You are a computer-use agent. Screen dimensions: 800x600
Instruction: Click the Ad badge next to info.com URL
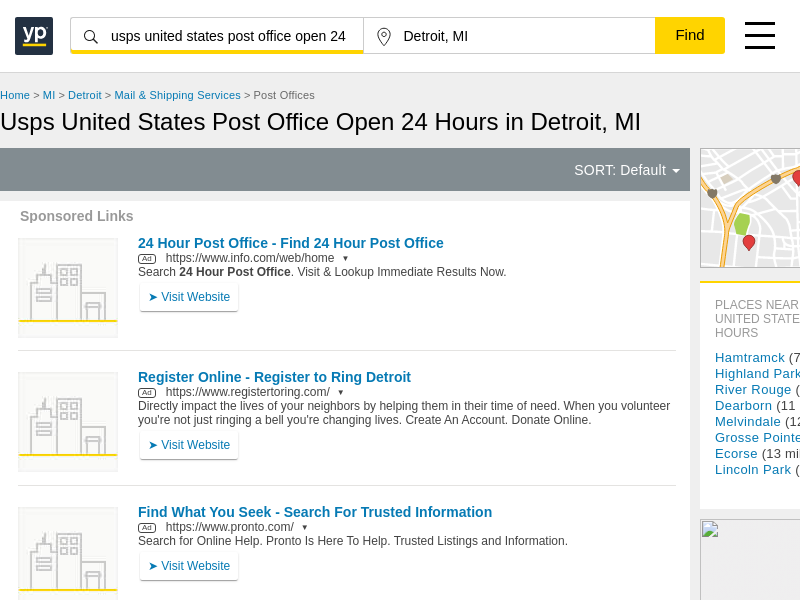click(x=147, y=259)
